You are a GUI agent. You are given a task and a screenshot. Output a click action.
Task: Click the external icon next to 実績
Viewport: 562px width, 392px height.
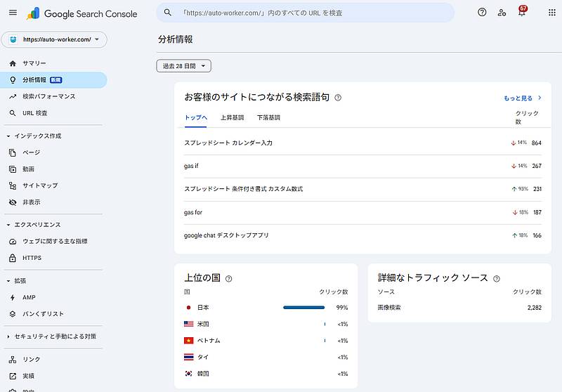click(13, 376)
